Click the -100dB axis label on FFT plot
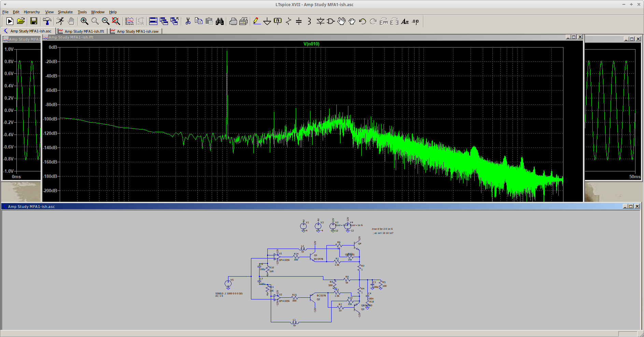This screenshot has height=337, width=644. (x=50, y=119)
